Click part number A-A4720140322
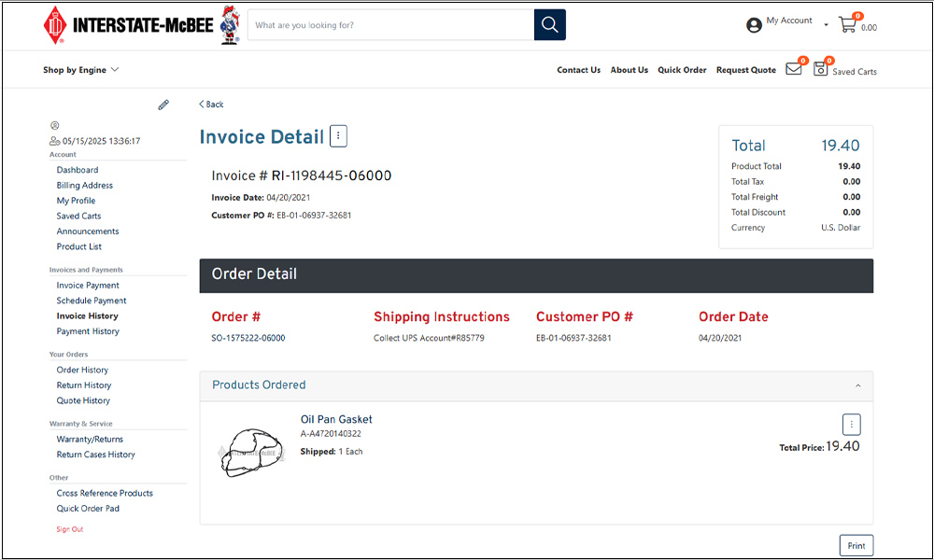934x560 pixels. (331, 434)
